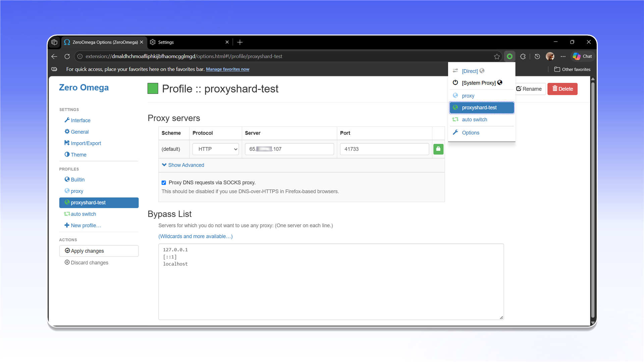The height and width of the screenshot is (362, 644).
Task: Click the Apply changes button
Action: 99,251
